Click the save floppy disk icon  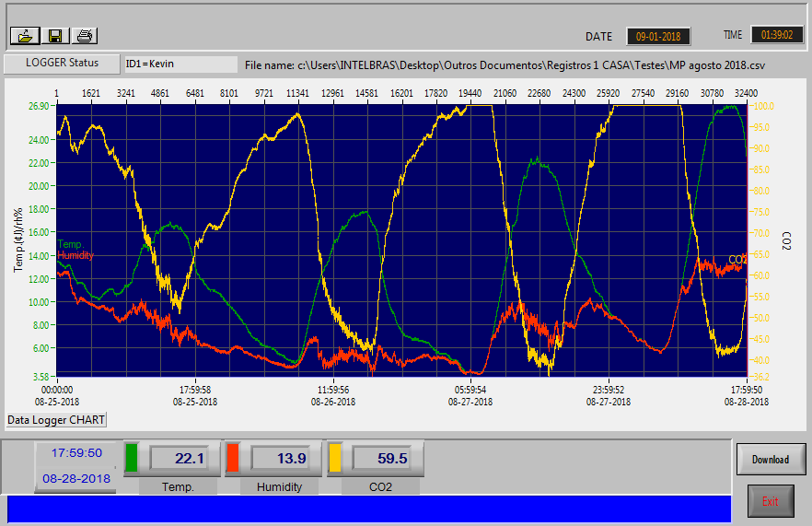[55, 36]
